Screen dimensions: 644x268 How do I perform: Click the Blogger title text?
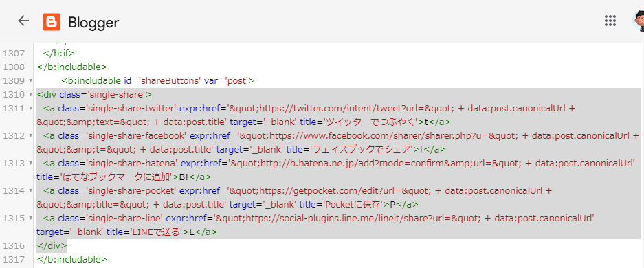[93, 22]
